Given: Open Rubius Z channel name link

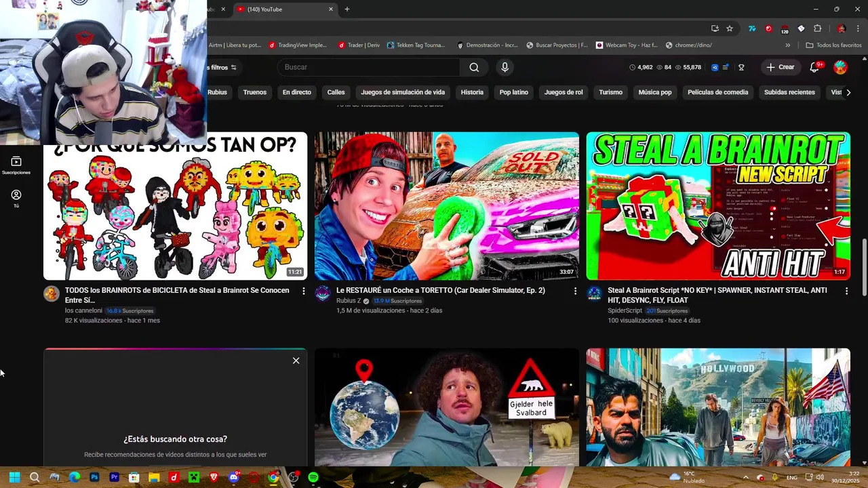Looking at the screenshot, I should click(349, 301).
